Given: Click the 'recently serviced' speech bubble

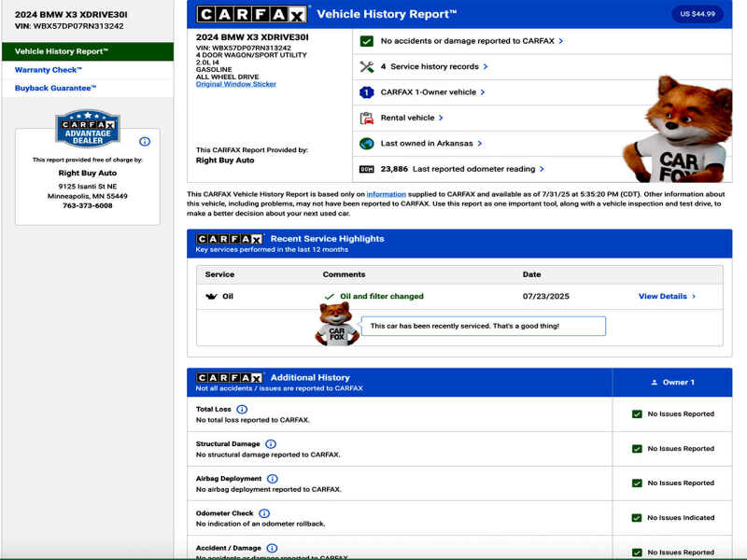Looking at the screenshot, I should 484,326.
